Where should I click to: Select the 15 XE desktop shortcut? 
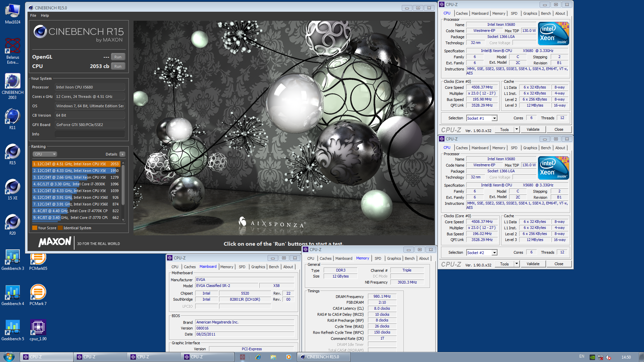12,189
